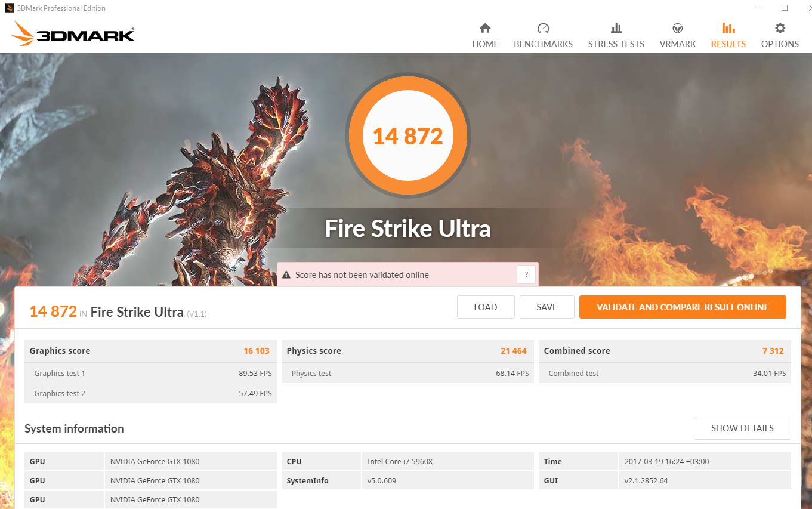This screenshot has height=509, width=812.
Task: Click the System information heading
Action: click(x=74, y=428)
